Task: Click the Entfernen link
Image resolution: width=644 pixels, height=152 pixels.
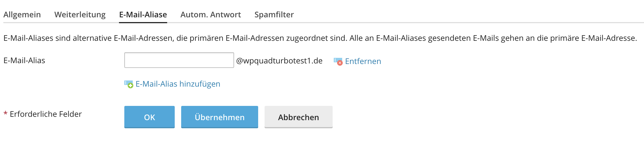Action: point(363,61)
